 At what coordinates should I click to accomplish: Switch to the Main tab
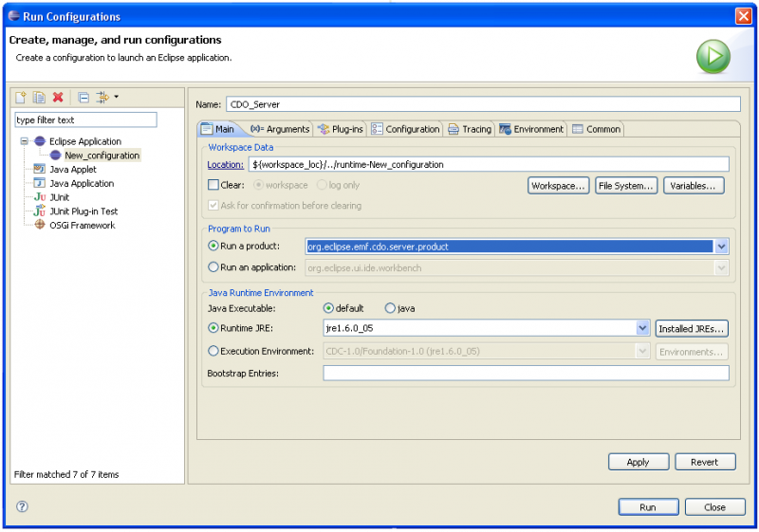tap(218, 129)
